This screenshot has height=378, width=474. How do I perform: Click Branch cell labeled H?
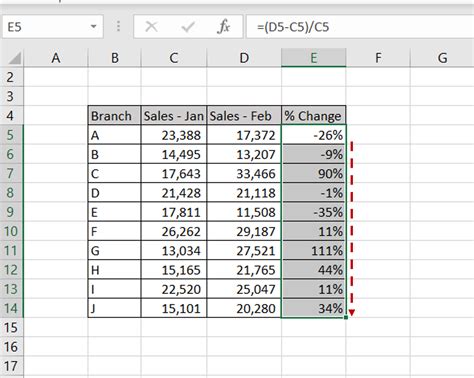tap(115, 270)
